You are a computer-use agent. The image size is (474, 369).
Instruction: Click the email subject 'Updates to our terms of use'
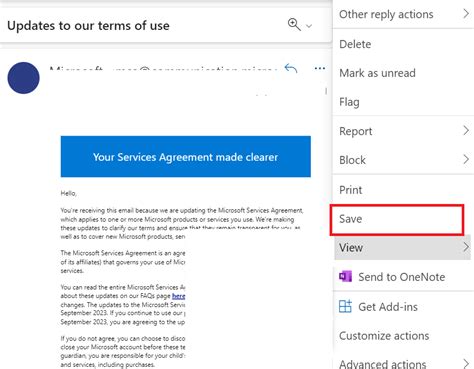pos(88,26)
